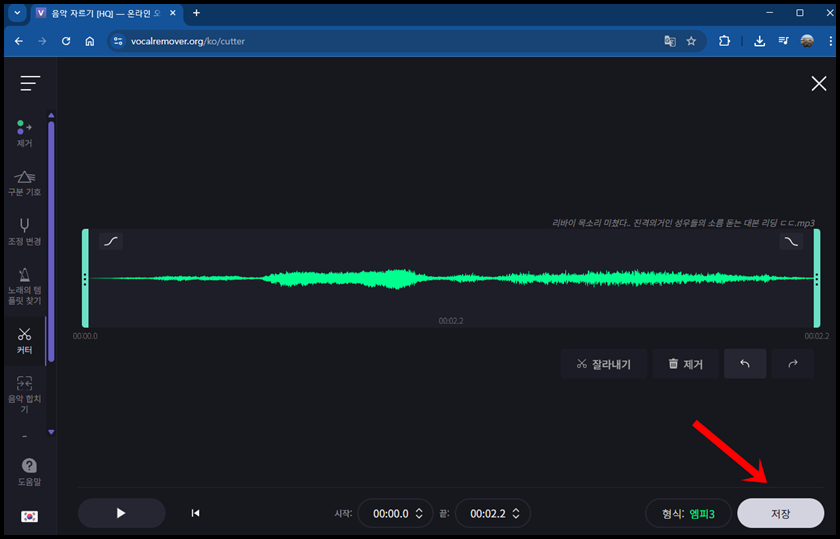Click the 잘라내기 cut button
This screenshot has height=539, width=840.
[604, 364]
